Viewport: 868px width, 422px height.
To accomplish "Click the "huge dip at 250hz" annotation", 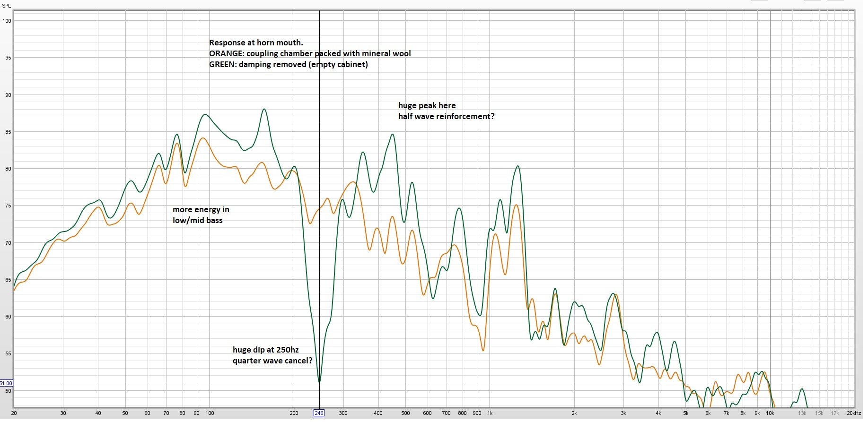I will point(266,350).
